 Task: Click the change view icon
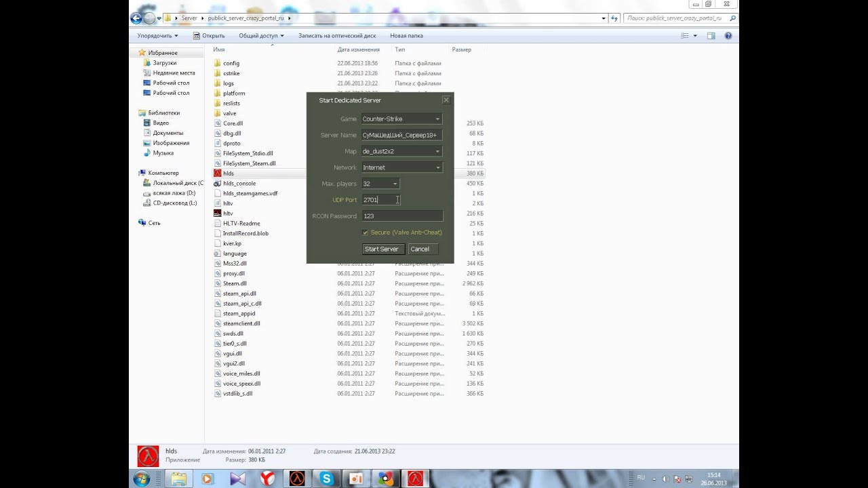pyautogui.click(x=685, y=35)
